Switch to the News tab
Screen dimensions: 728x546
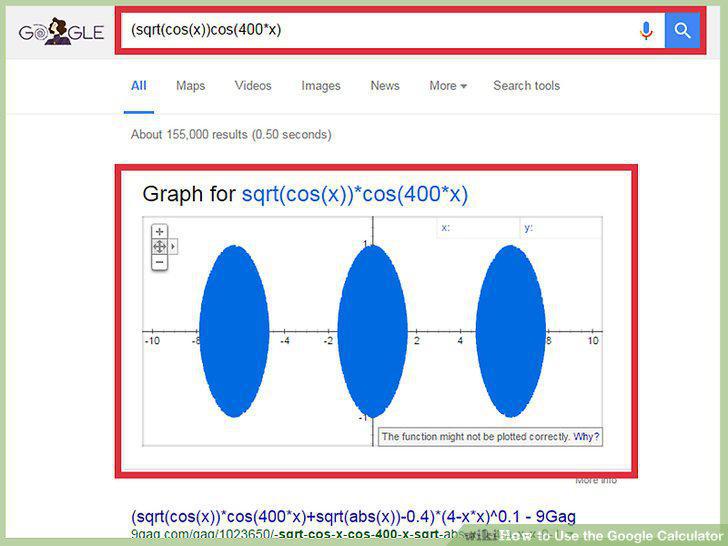(385, 86)
